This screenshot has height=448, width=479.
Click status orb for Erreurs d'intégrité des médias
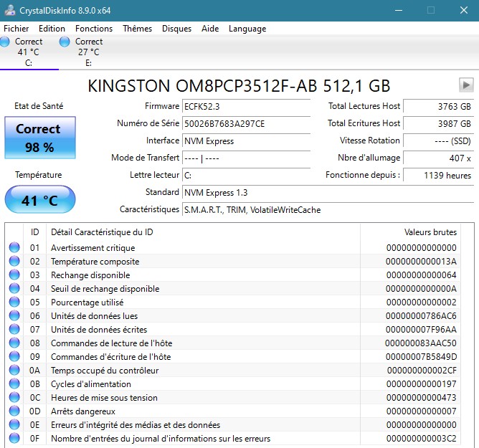tap(14, 424)
